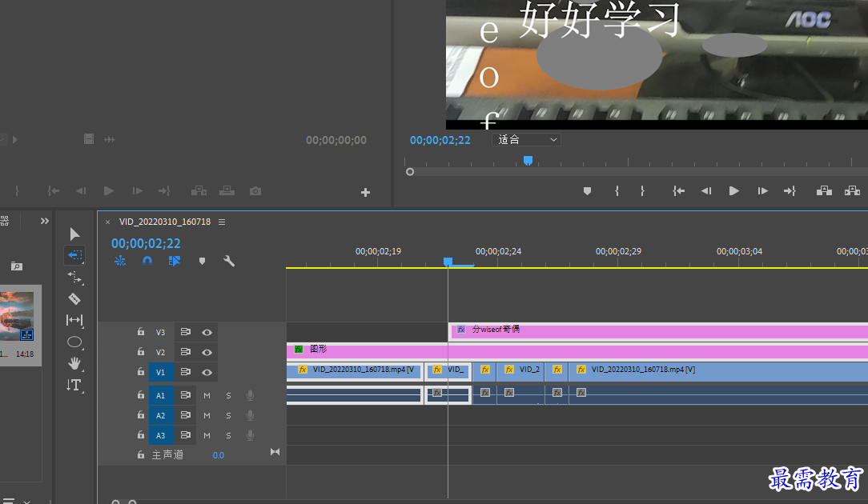Toggle lock on A3 track
868x504 pixels.
pos(141,435)
